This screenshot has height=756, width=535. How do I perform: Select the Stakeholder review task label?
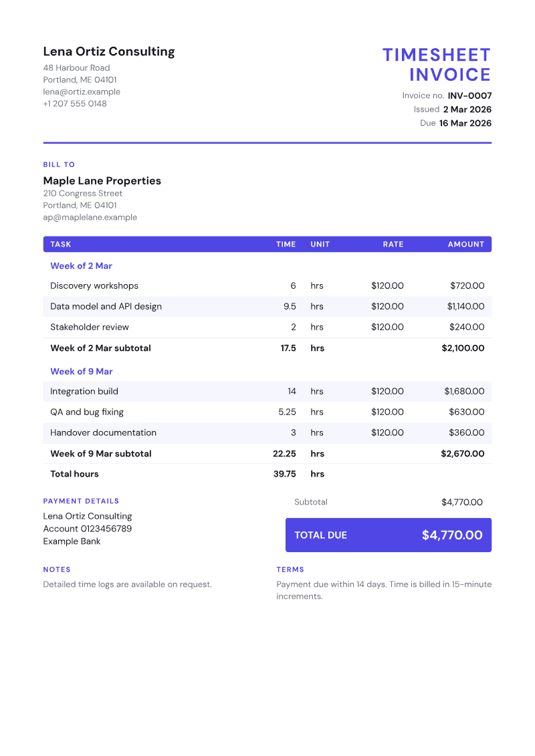[x=90, y=328]
